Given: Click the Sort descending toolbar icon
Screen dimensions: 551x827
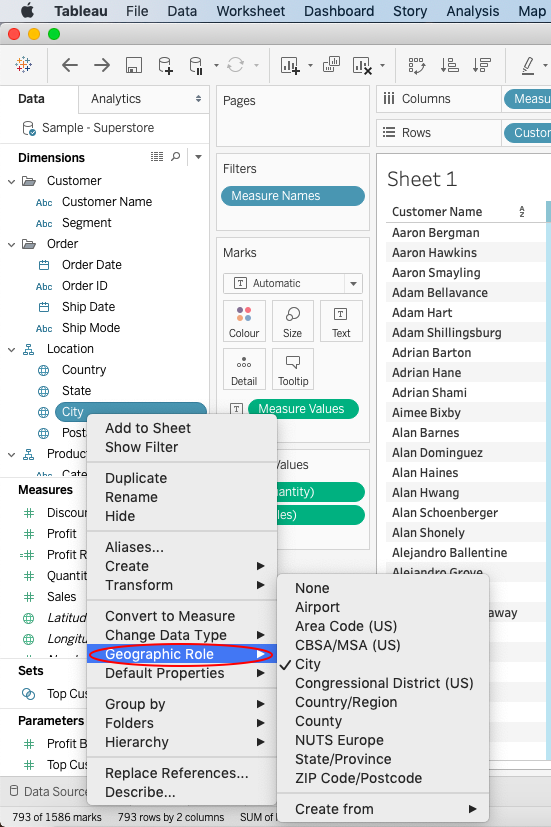Looking at the screenshot, I should pos(482,65).
